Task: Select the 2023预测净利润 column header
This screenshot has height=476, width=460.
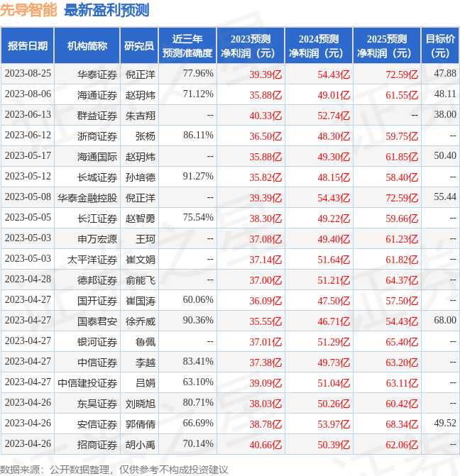Action: coord(251,46)
